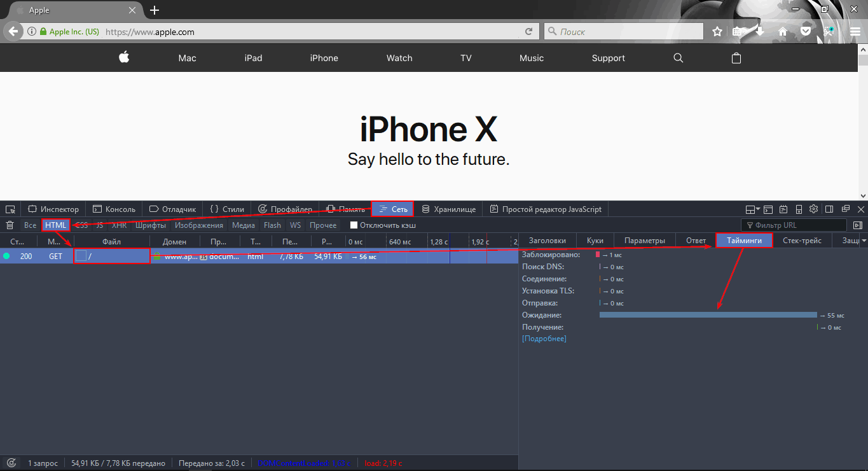Filter requests by JS
868x471 pixels.
(100, 225)
